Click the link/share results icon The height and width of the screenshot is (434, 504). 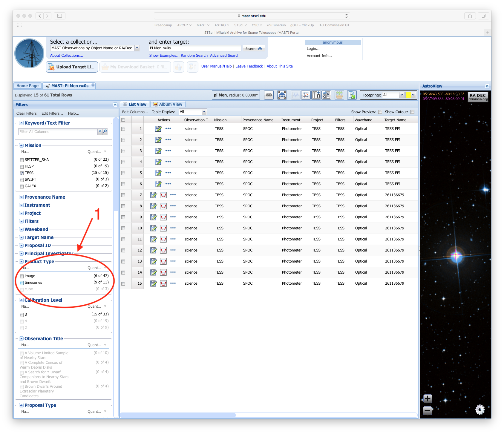click(269, 95)
